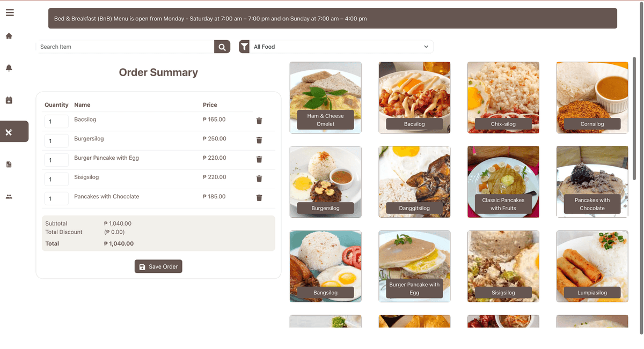Image resolution: width=644 pixels, height=349 pixels.
Task: Delete Bacsilog from order via trash icon
Action: [259, 121]
